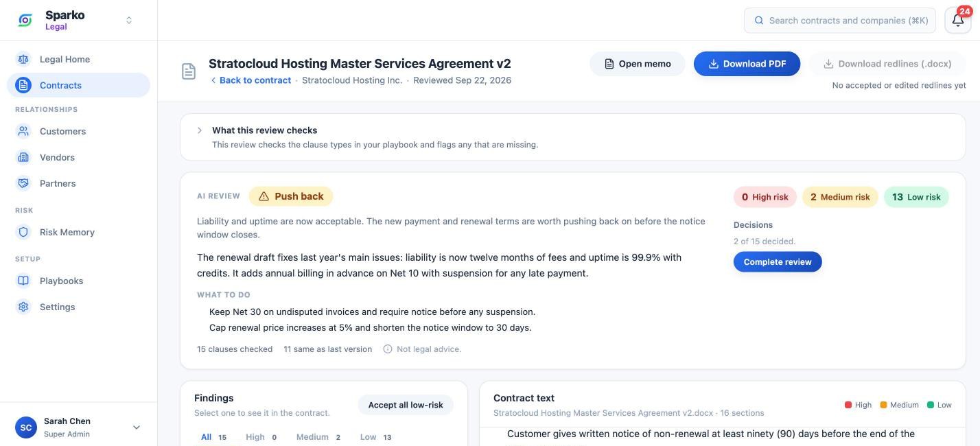Go to Risk Memory
The height and width of the screenshot is (446, 980).
78,232
